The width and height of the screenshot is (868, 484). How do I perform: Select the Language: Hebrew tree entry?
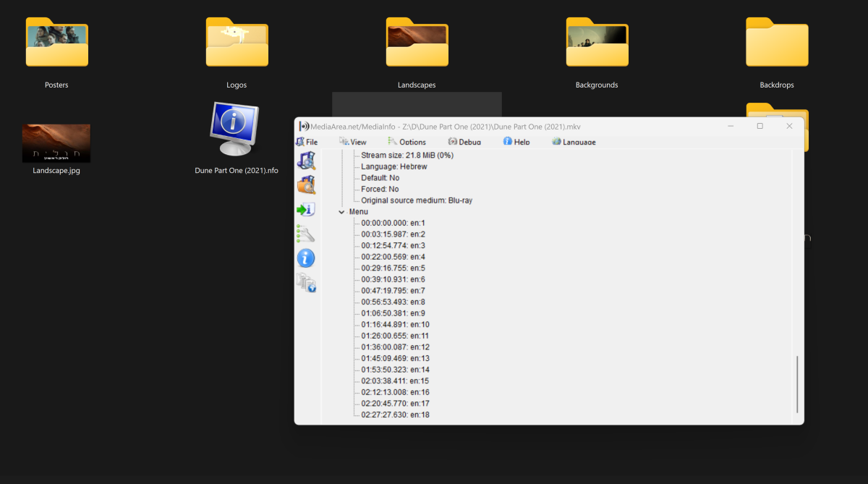coord(393,166)
